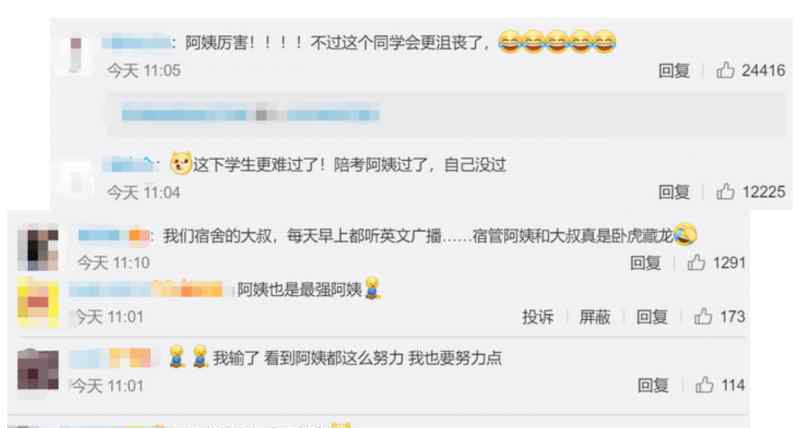
Task: Click thumbs-up icon beside 173
Action: click(x=703, y=317)
